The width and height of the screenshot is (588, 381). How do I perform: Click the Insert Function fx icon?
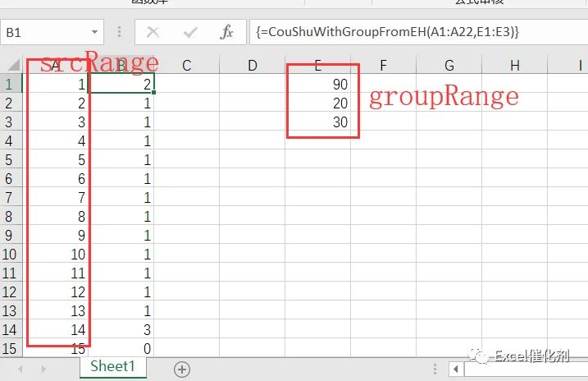(x=226, y=32)
